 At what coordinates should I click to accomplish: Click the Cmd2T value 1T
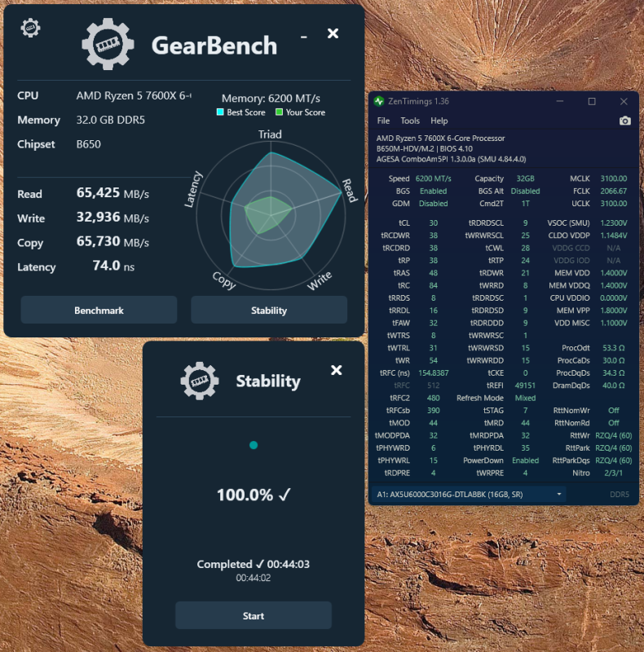525,203
